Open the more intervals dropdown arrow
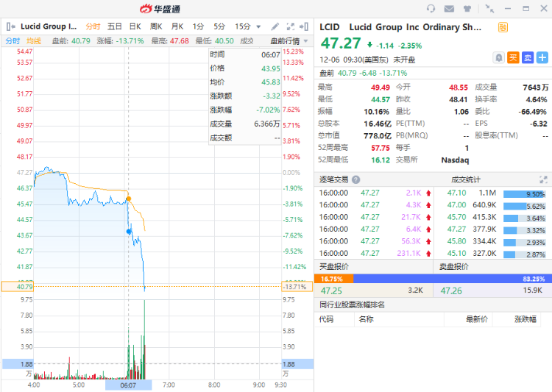Viewport: 552px width, 392px height. [258, 26]
